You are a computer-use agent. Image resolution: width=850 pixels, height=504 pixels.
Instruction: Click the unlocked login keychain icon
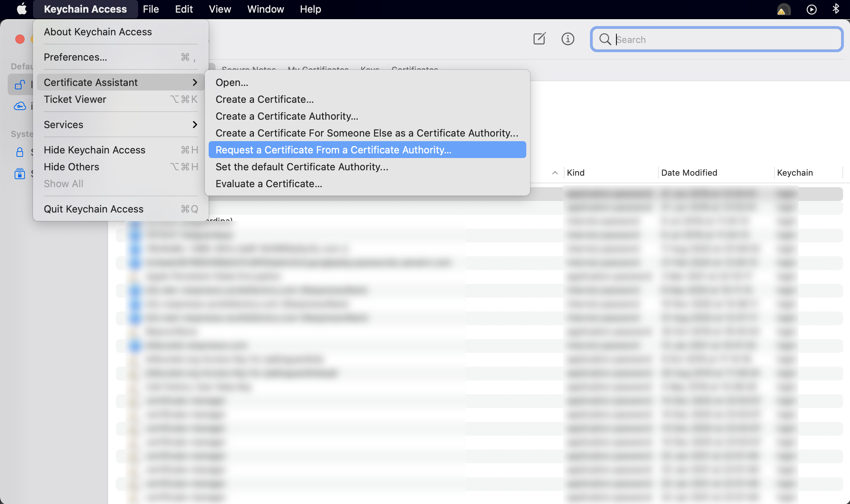pos(20,84)
